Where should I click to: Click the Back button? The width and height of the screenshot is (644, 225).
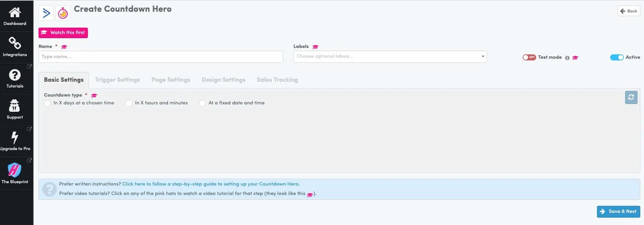(629, 11)
